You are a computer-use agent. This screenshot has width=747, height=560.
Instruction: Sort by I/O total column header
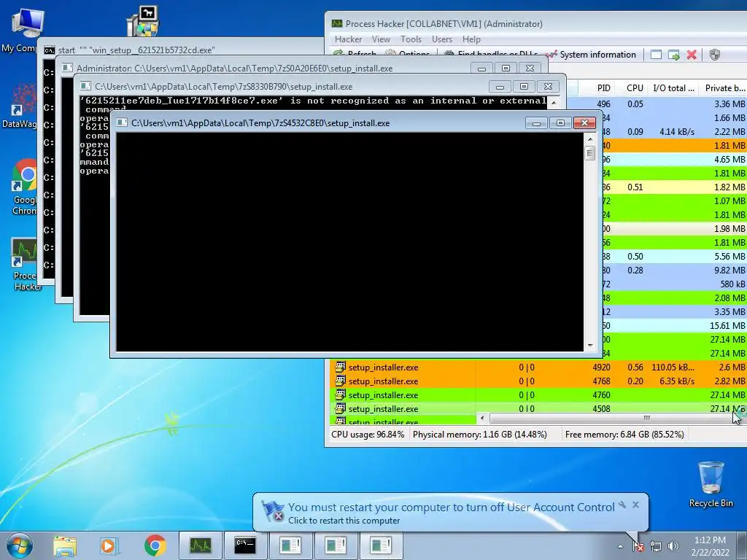coord(673,88)
